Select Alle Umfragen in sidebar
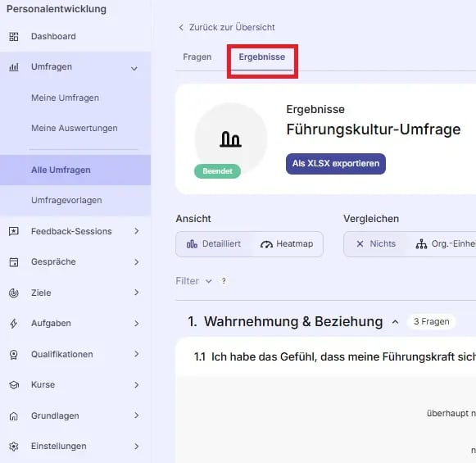Screen dimensions: 476x463 pos(75,170)
